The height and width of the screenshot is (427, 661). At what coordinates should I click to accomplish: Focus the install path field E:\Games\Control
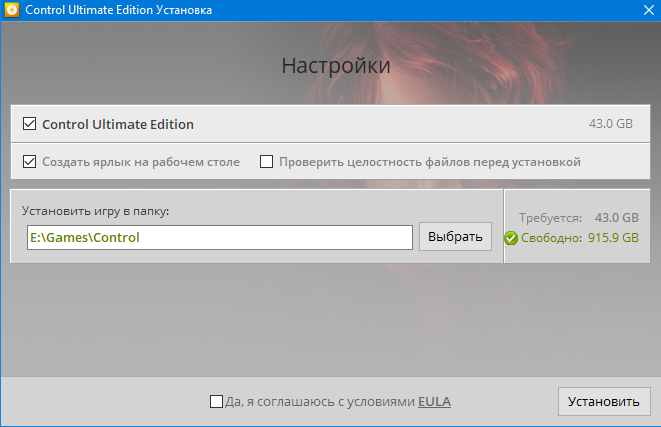220,237
